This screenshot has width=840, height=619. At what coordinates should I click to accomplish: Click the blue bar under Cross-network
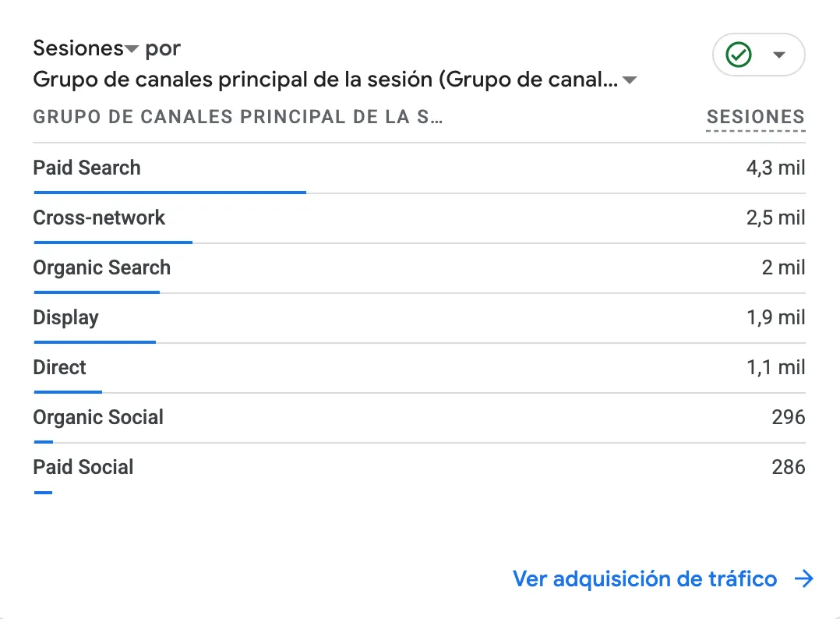tap(113, 242)
